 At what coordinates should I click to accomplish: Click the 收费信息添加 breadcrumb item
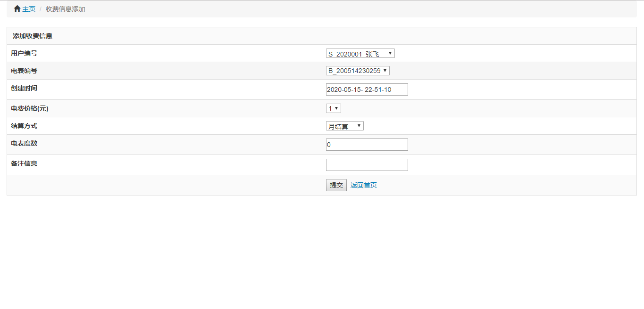(x=66, y=9)
